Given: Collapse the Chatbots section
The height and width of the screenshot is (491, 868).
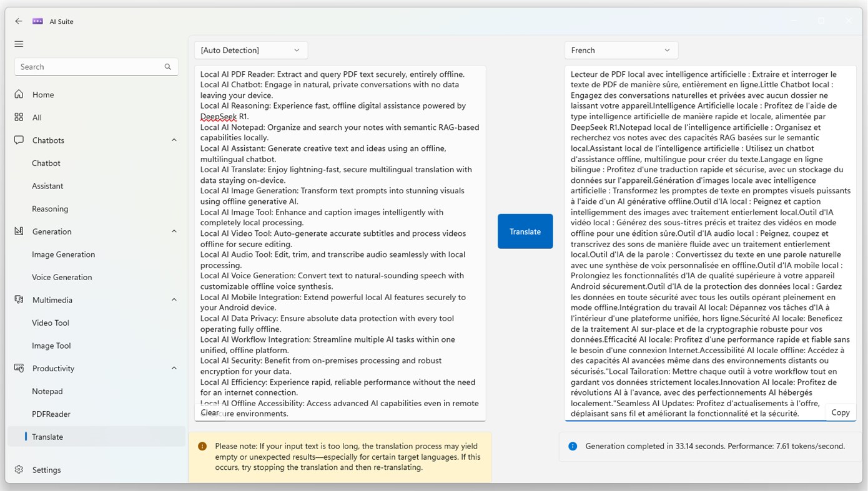Looking at the screenshot, I should [x=174, y=140].
